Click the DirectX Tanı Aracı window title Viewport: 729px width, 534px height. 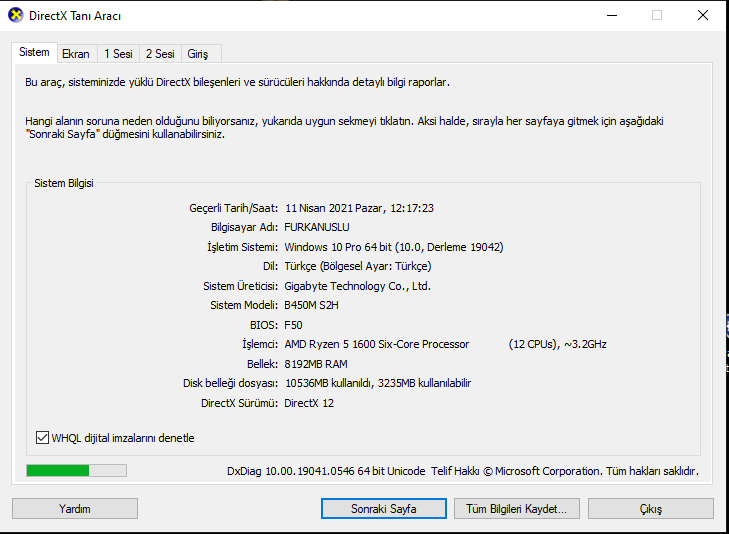[75, 16]
